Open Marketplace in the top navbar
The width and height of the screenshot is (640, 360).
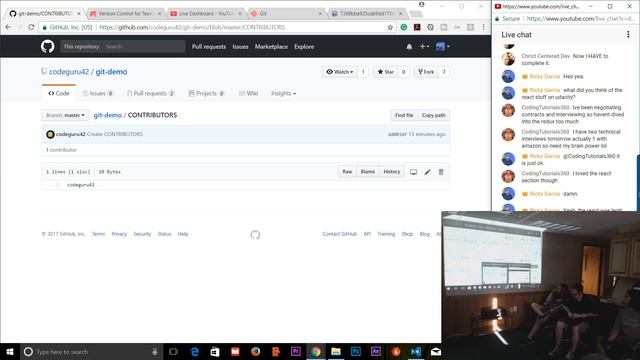(271, 47)
